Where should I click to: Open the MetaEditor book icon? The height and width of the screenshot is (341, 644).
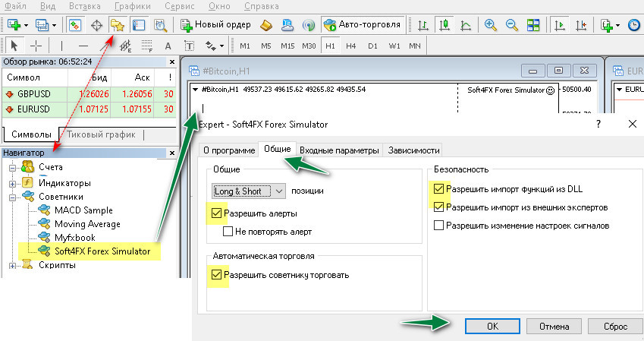pos(266,25)
